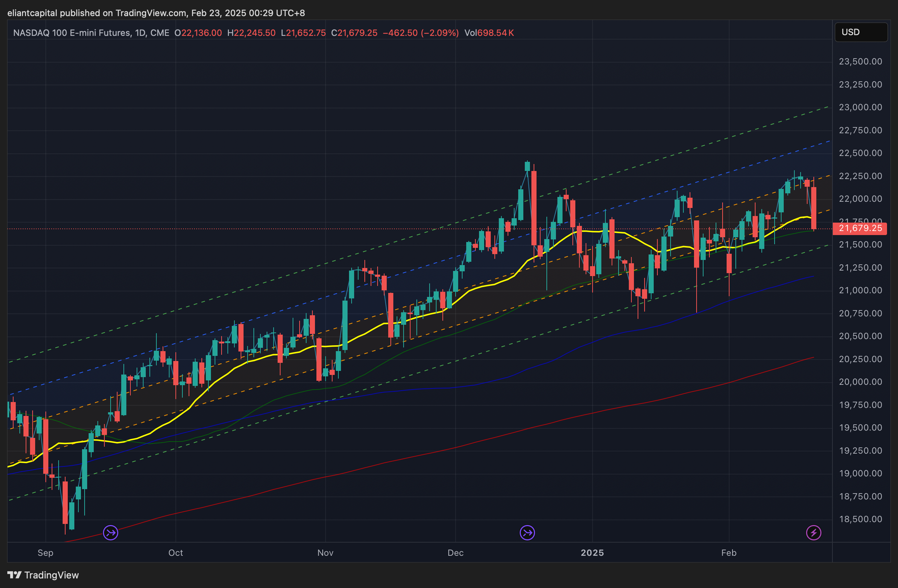Click the close value C21,679.25 in header
Viewport: 898px width, 588px height.
point(354,33)
